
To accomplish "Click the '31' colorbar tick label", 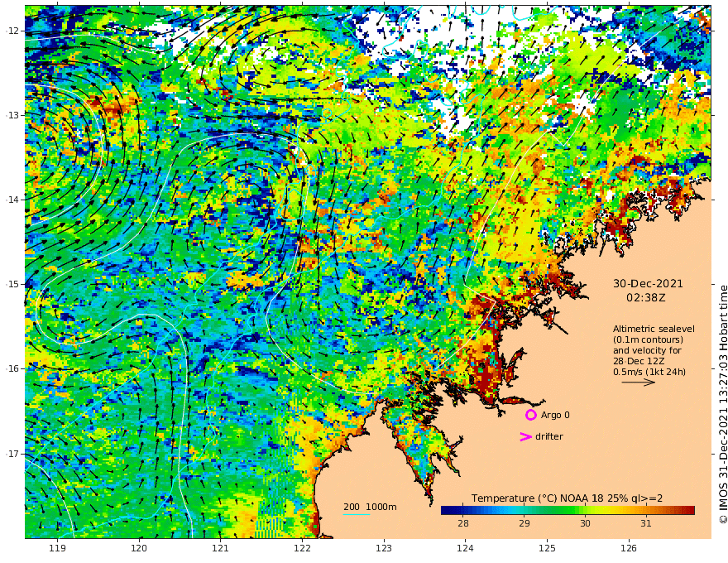I will [646, 523].
